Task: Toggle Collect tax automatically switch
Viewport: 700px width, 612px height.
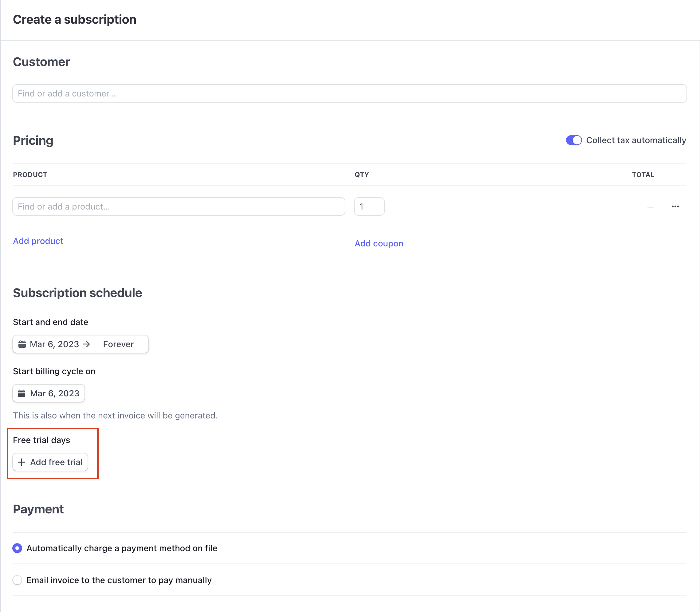Action: [574, 140]
